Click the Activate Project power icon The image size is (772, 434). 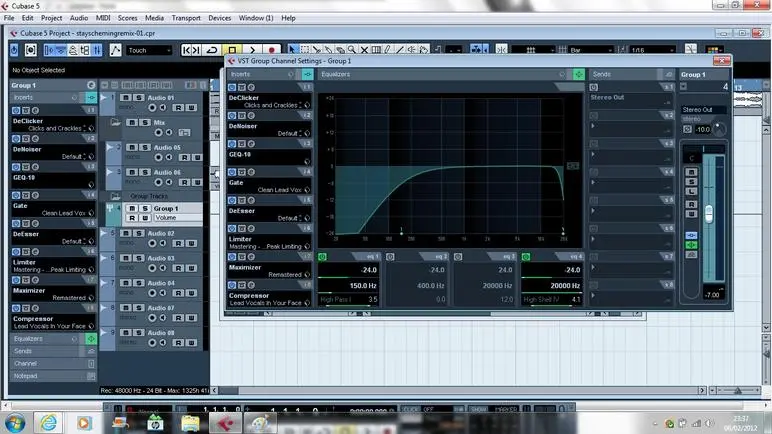(14, 50)
